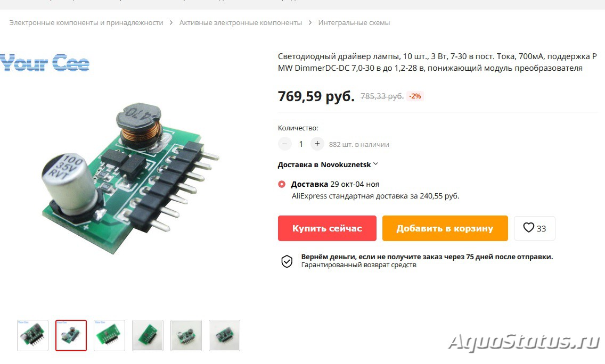This screenshot has height=364, width=605.
Task: Click the quantity field showing 1
Action: click(x=301, y=144)
